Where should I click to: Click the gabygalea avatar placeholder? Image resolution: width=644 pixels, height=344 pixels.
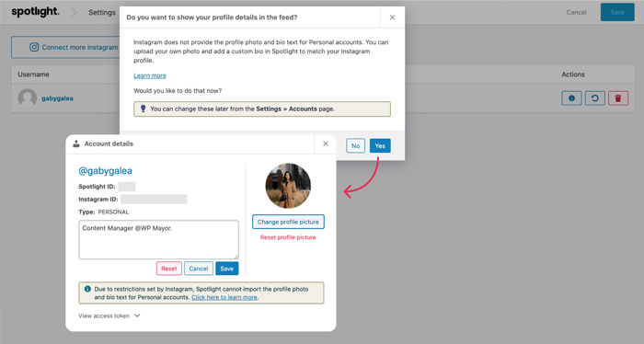coord(27,98)
